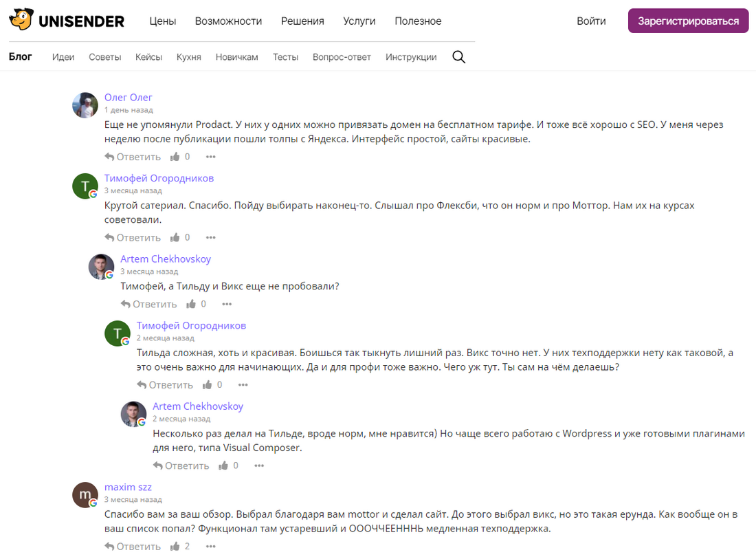Open the Возможности menu
The image size is (756, 559).
point(229,21)
